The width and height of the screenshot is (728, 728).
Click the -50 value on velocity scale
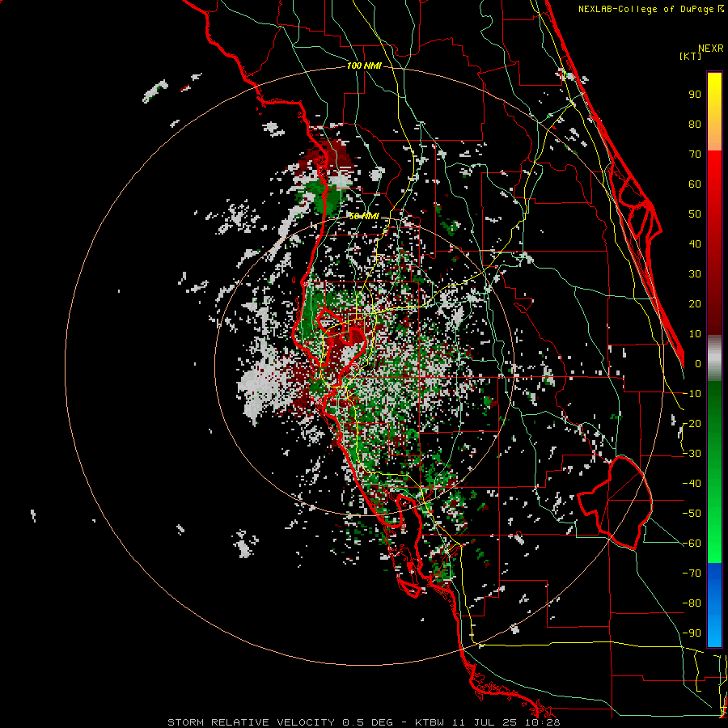(692, 514)
